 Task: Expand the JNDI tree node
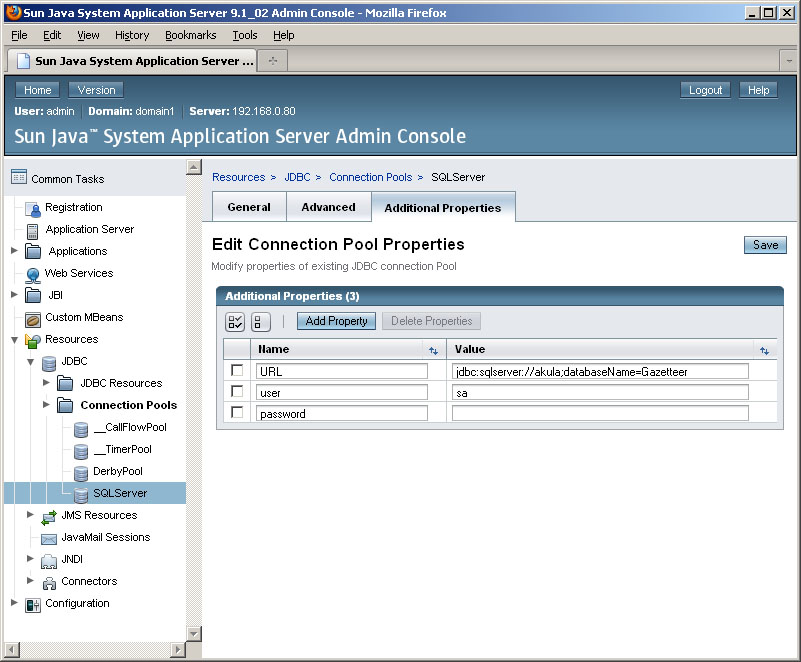click(x=30, y=558)
